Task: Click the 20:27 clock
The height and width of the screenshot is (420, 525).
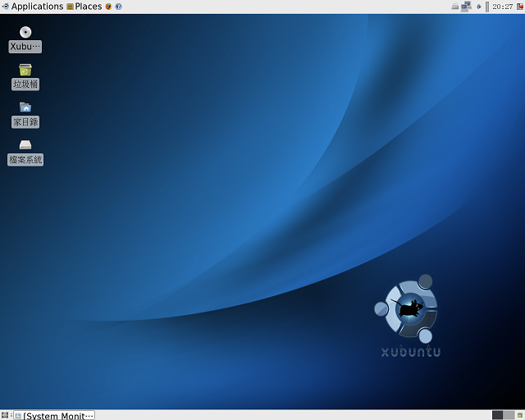Action: pyautogui.click(x=503, y=7)
